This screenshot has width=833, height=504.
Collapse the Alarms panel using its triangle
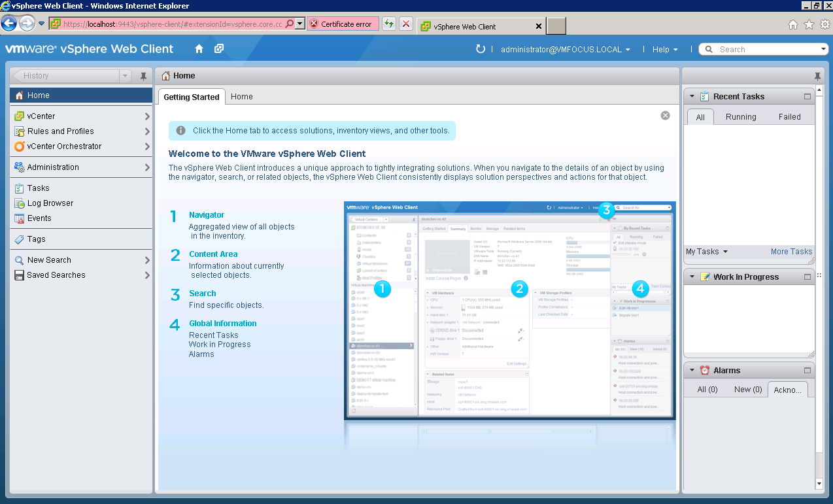(692, 371)
